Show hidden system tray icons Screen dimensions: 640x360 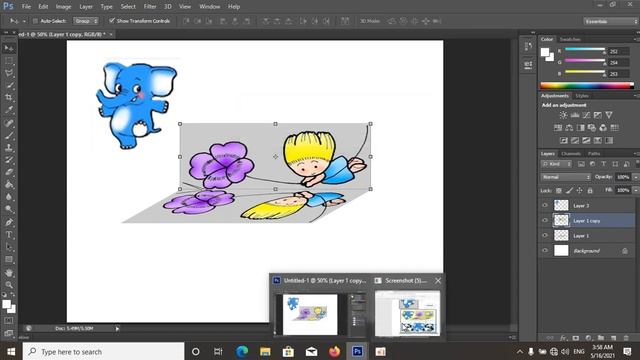coord(520,351)
